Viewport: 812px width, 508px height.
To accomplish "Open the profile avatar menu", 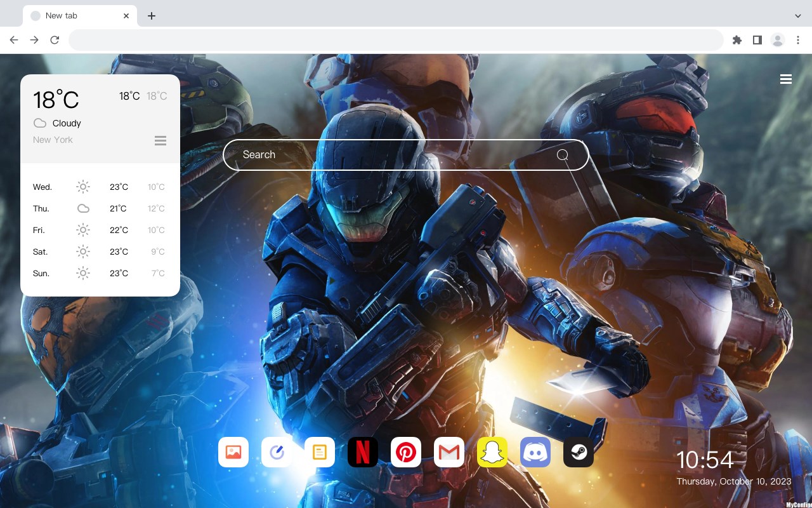I will point(778,40).
